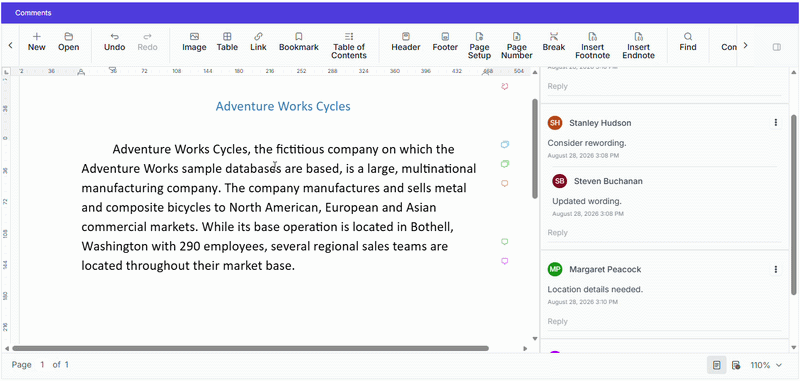The height and width of the screenshot is (381, 800).
Task: Click the Adventure Works Cycles heading
Action: click(x=283, y=106)
